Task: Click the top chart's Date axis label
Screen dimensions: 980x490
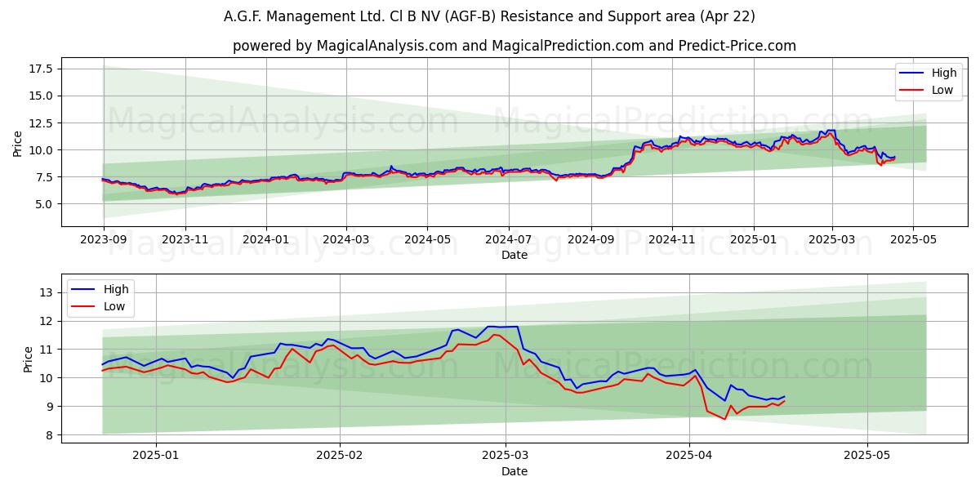Action: [514, 255]
